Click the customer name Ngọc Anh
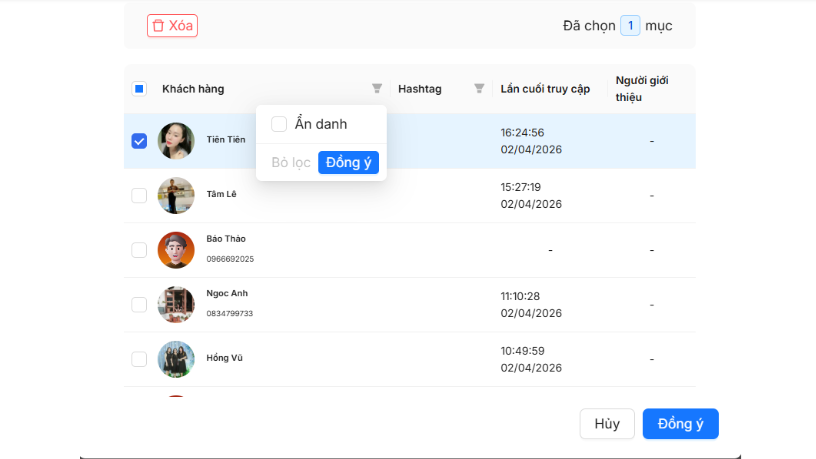The width and height of the screenshot is (816, 459). tap(227, 294)
